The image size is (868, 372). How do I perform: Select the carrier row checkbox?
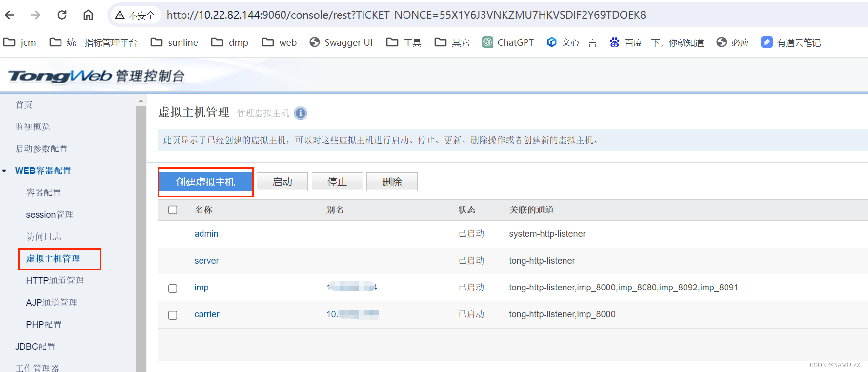pos(173,315)
